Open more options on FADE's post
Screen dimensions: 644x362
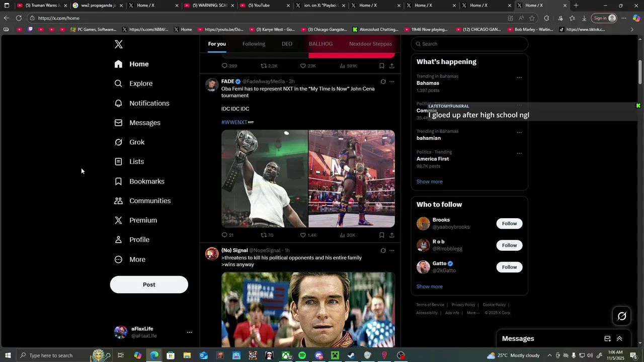pos(392,81)
